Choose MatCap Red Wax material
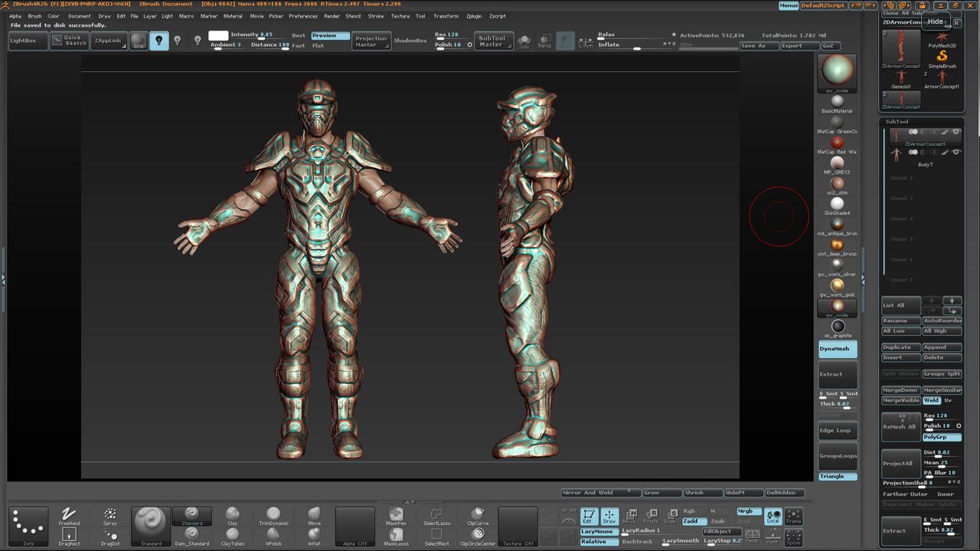980x551 pixels. (837, 145)
